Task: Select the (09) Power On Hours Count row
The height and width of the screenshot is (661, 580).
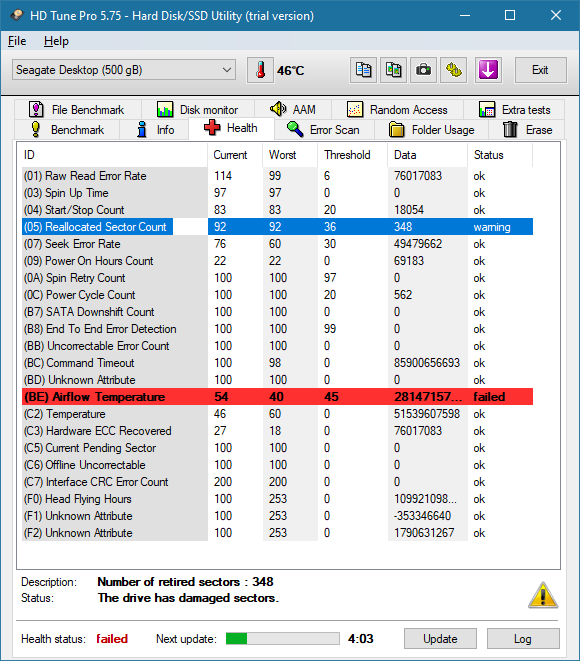Action: [277, 261]
